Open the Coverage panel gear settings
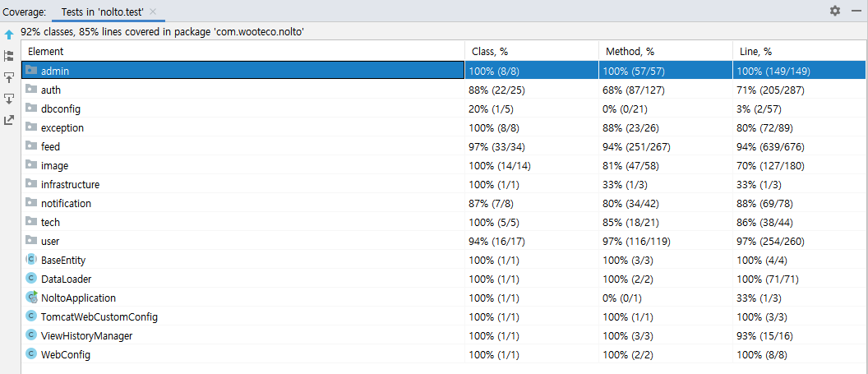This screenshot has width=868, height=374. click(x=835, y=11)
